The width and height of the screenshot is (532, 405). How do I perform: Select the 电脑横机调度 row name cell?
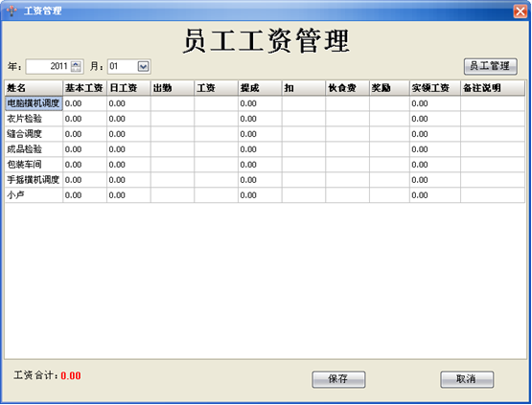pos(34,103)
